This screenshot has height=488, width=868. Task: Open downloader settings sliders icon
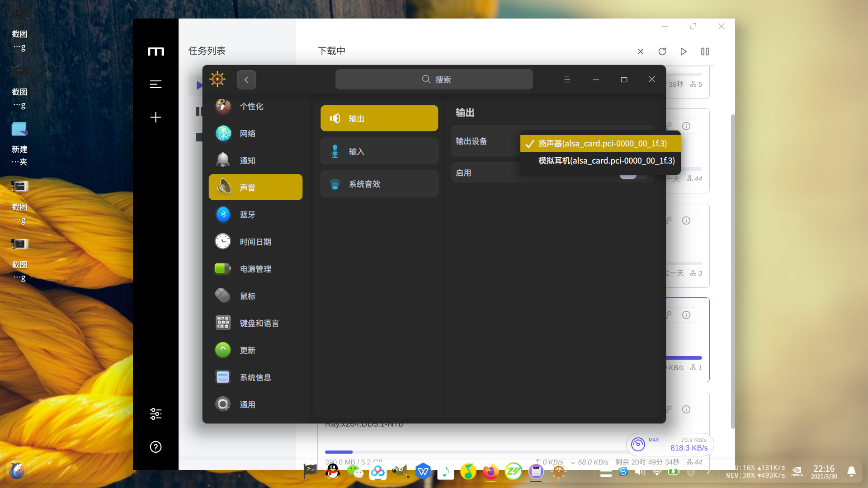click(x=156, y=413)
